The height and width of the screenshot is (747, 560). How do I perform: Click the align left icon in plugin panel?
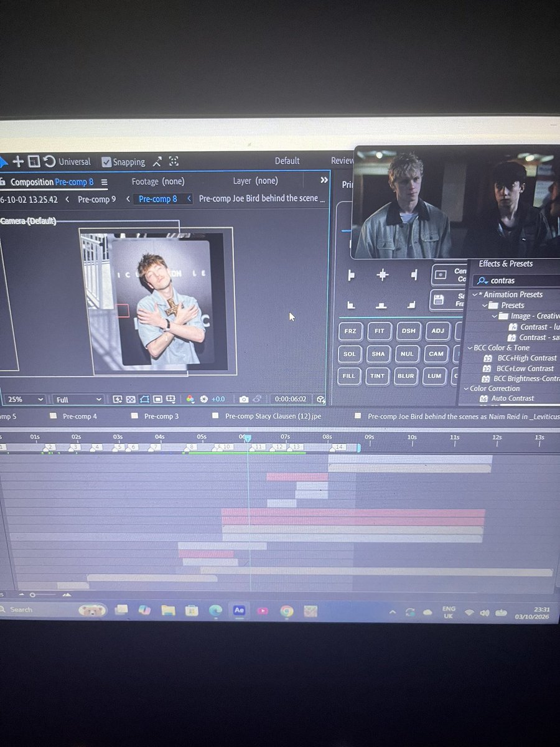pyautogui.click(x=351, y=275)
